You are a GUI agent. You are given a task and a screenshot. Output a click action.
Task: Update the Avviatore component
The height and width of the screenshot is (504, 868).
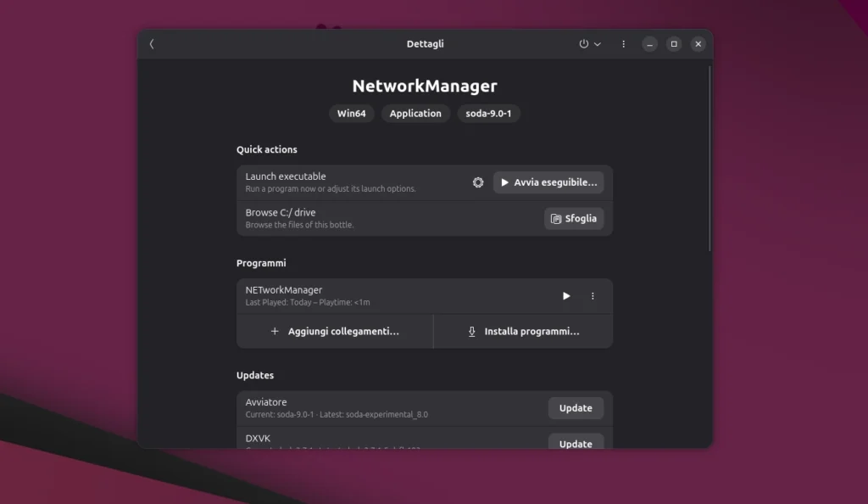576,408
